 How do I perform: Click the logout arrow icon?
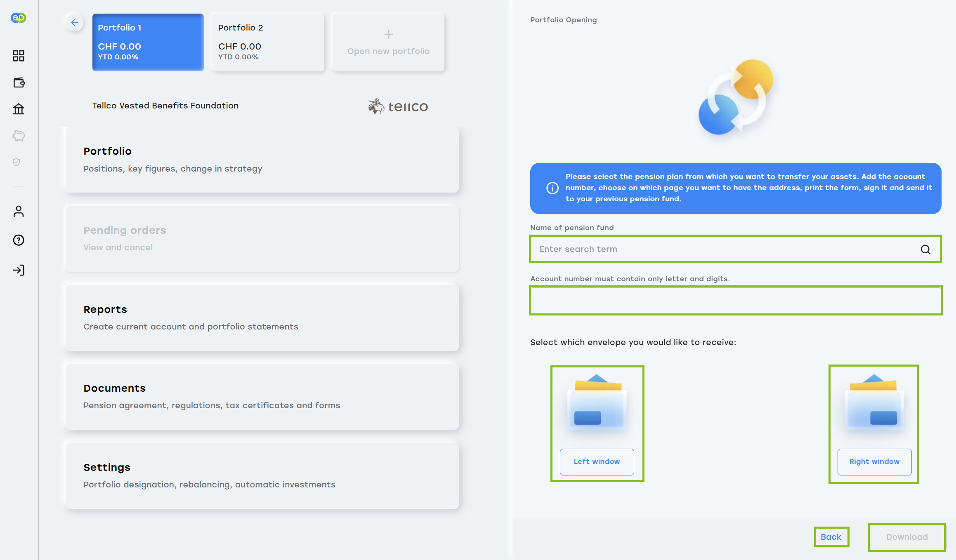pyautogui.click(x=19, y=270)
